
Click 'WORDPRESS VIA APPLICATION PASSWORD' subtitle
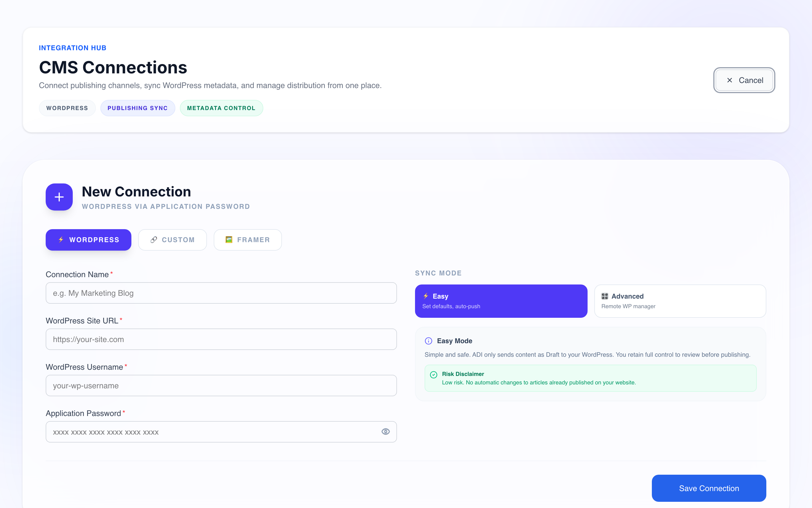pyautogui.click(x=166, y=207)
